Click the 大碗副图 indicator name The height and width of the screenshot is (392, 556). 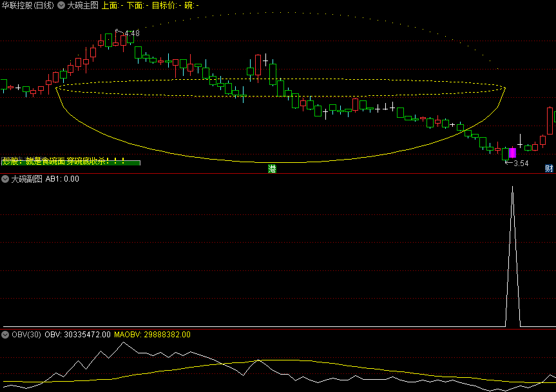coord(26,179)
